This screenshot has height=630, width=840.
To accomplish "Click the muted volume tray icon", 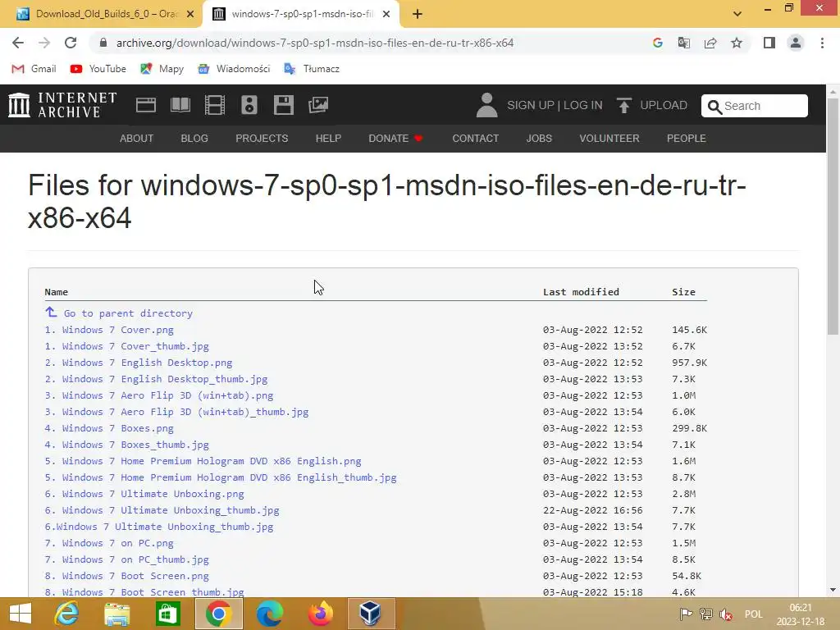I will [726, 614].
